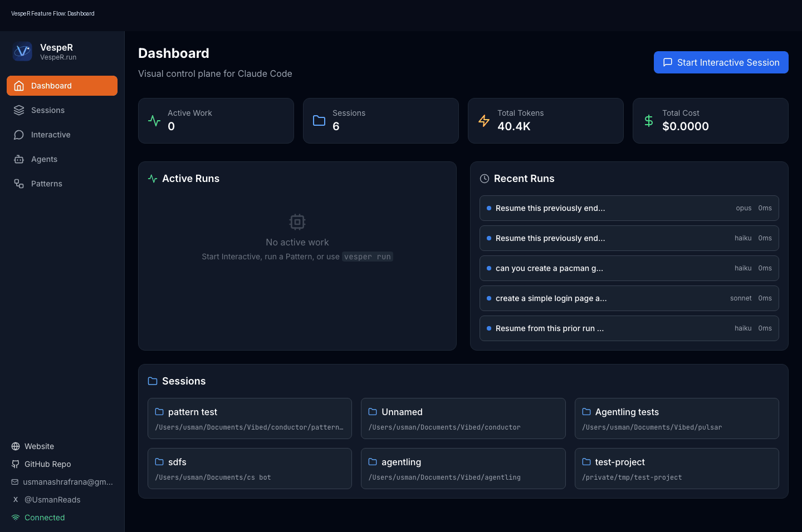This screenshot has width=802, height=532.
Task: Click the Connected status indicator
Action: pyautogui.click(x=44, y=518)
